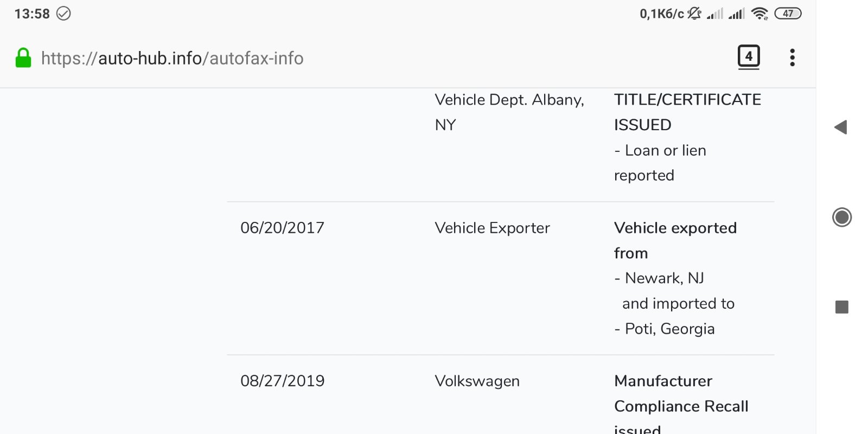
Task: Tap the Volkswagen source entry
Action: [477, 381]
